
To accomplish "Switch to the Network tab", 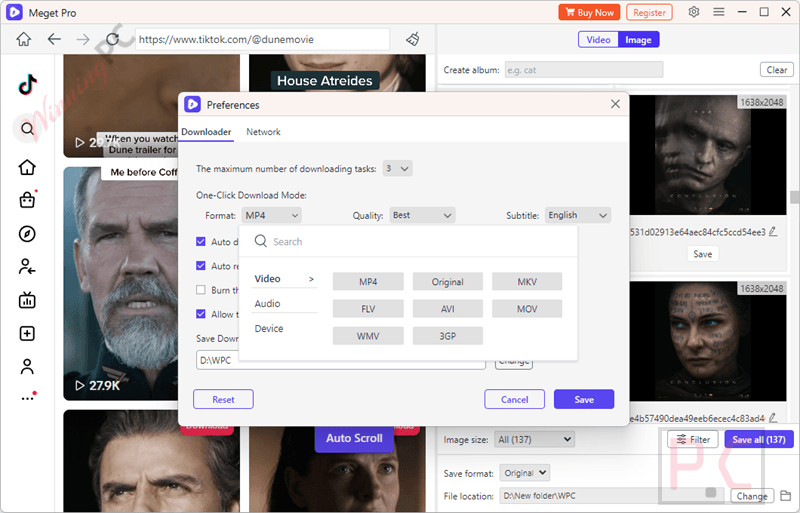I will (263, 132).
